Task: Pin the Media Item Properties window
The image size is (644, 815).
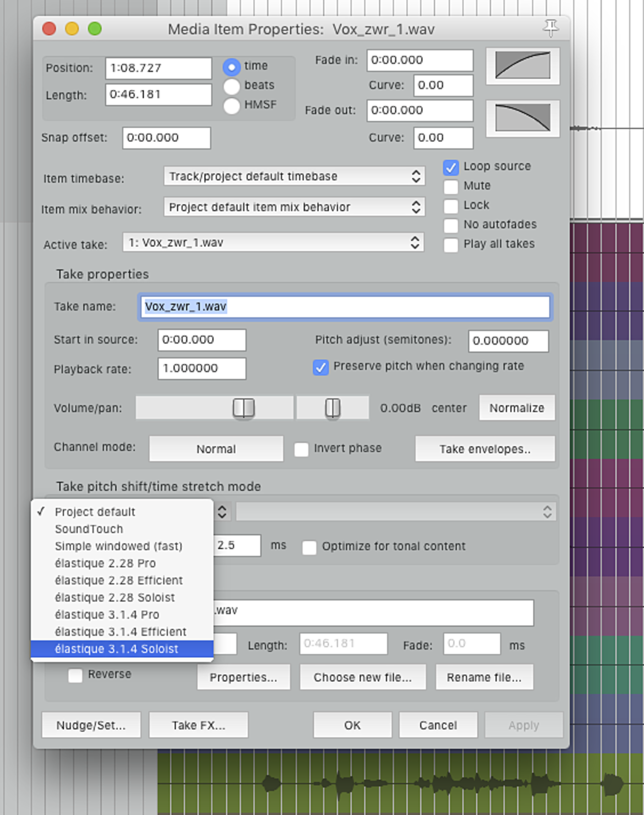Action: click(x=550, y=28)
